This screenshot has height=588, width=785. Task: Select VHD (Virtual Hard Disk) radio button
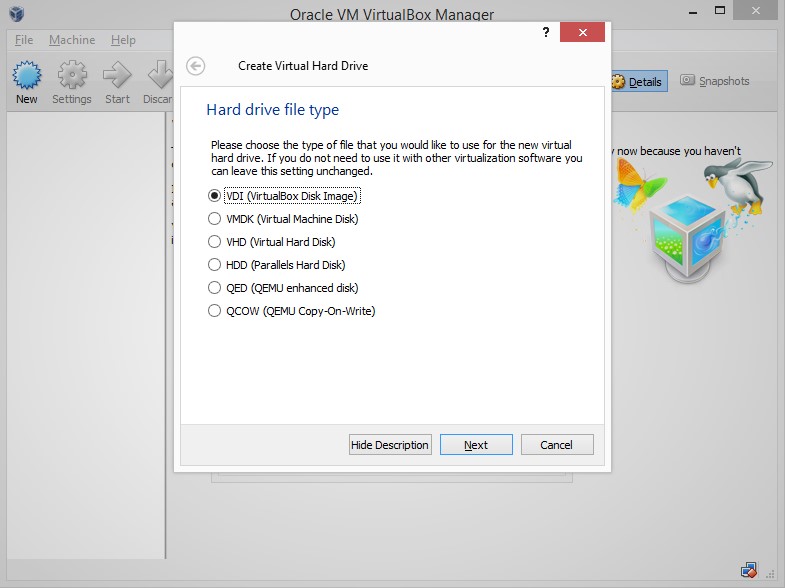click(x=271, y=242)
